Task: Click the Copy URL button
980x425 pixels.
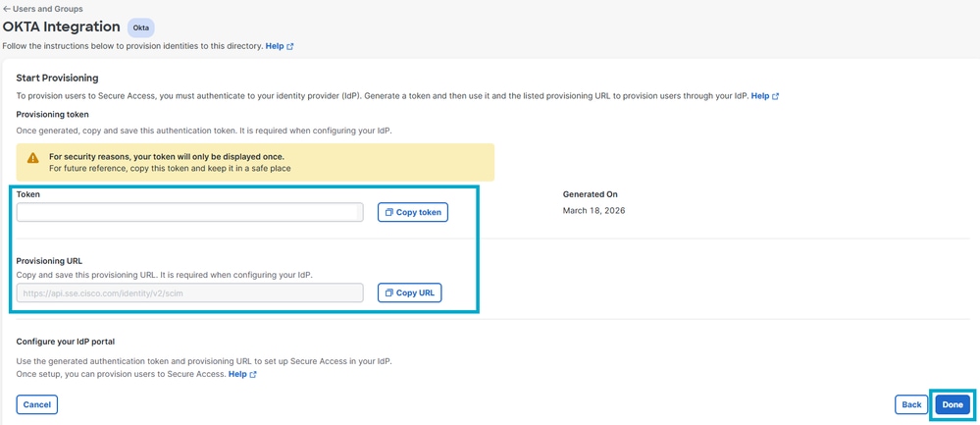Action: coord(409,292)
